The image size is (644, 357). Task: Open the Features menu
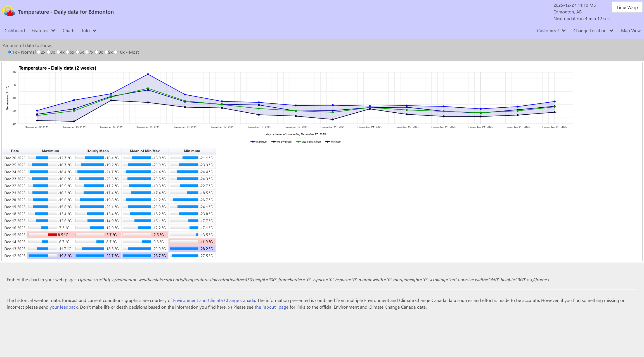point(40,31)
